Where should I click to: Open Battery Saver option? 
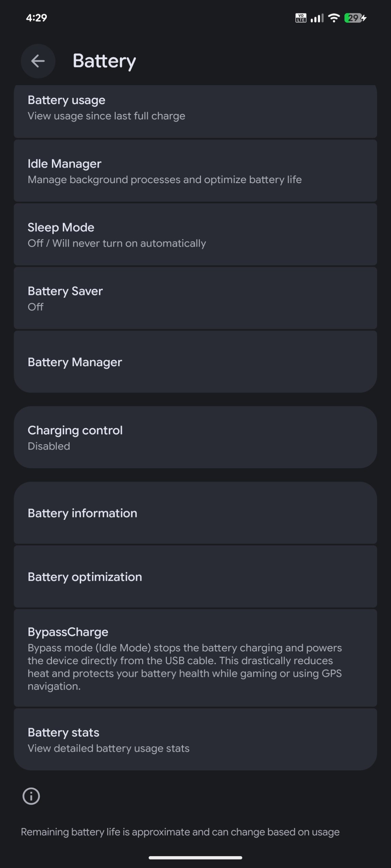[195, 298]
